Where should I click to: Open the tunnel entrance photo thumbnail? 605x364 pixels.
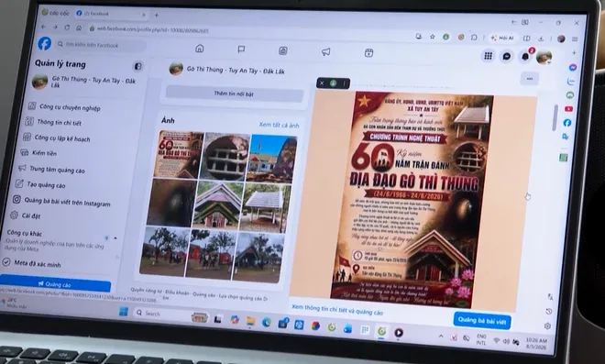pos(225,157)
